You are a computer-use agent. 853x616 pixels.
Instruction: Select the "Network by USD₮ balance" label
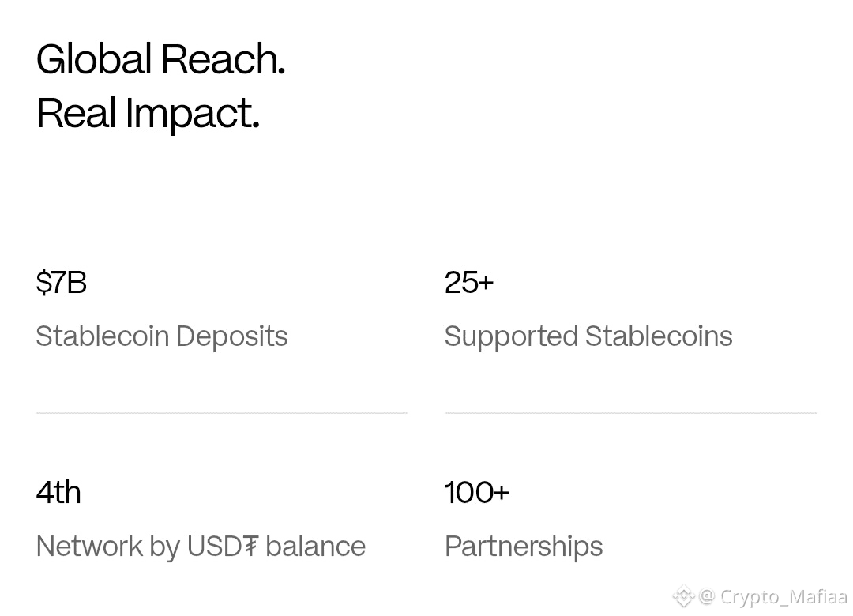coord(201,547)
